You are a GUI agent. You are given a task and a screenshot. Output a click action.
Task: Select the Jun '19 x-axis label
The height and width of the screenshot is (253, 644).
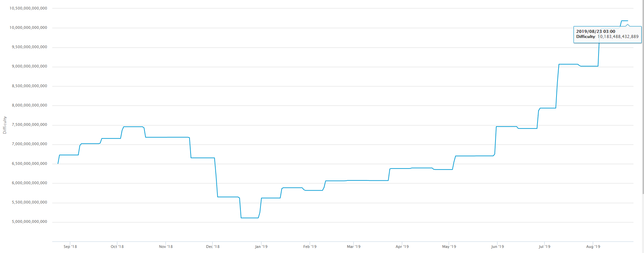(497, 247)
